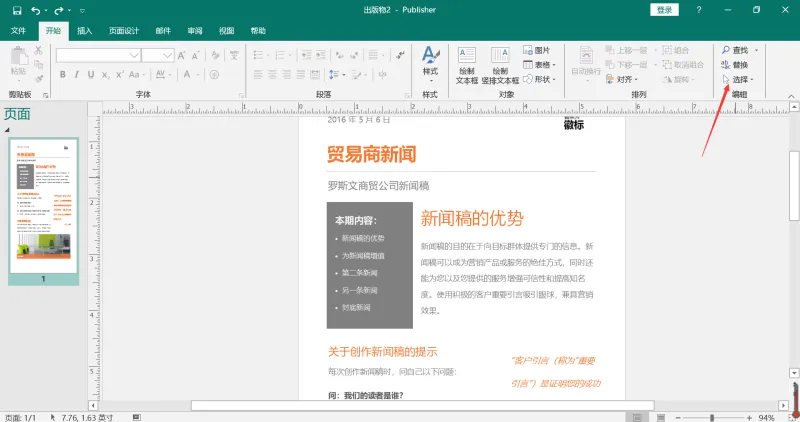The image size is (800, 422).
Task: Click the zoom slider handle
Action: click(712, 417)
